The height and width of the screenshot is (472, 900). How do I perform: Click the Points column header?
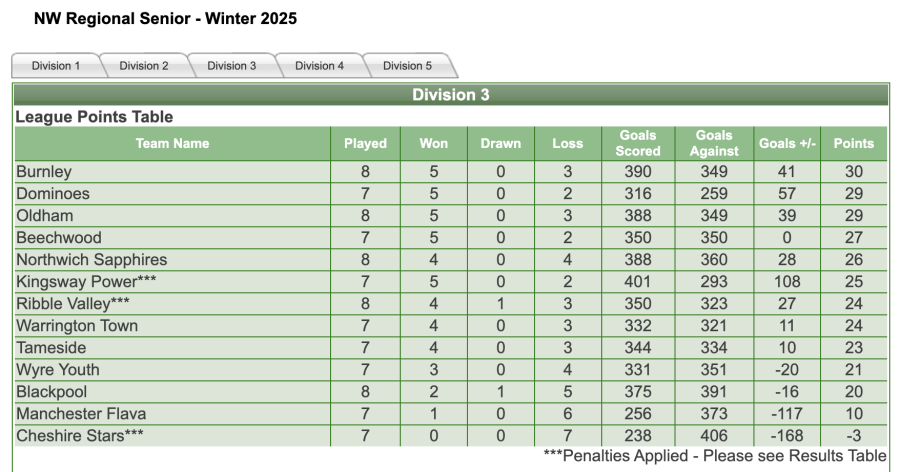pyautogui.click(x=853, y=143)
